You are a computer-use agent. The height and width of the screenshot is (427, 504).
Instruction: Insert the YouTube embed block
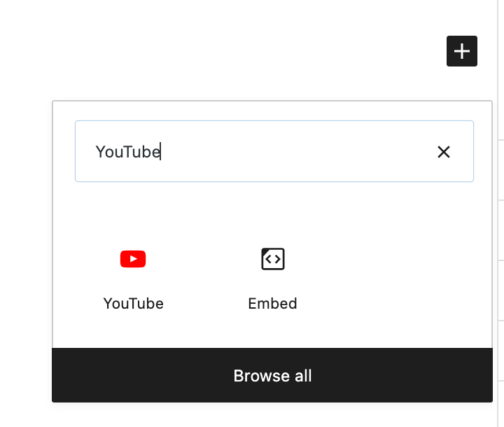tap(133, 278)
